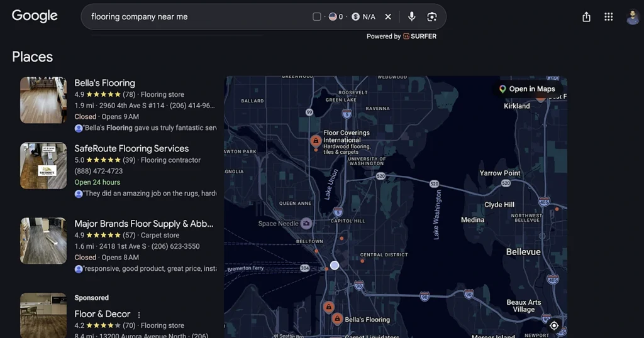Click the Queen Anne map label

point(296,204)
